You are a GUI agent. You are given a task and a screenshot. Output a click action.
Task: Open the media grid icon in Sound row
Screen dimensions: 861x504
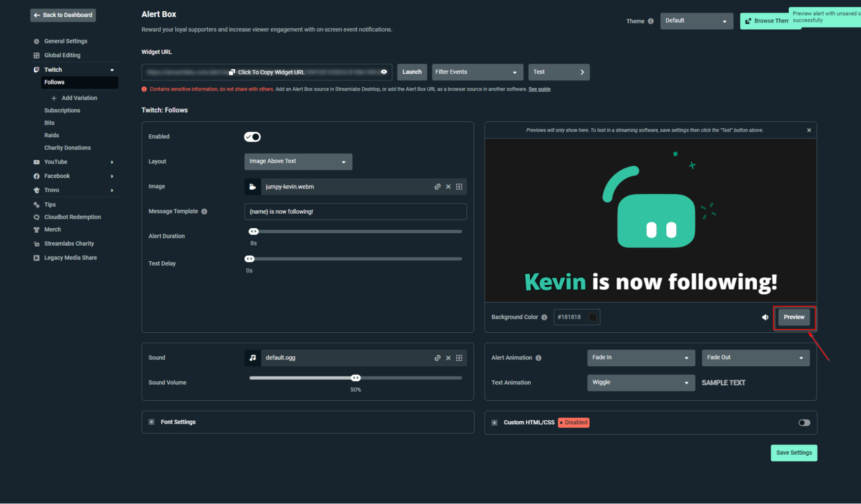tap(459, 358)
